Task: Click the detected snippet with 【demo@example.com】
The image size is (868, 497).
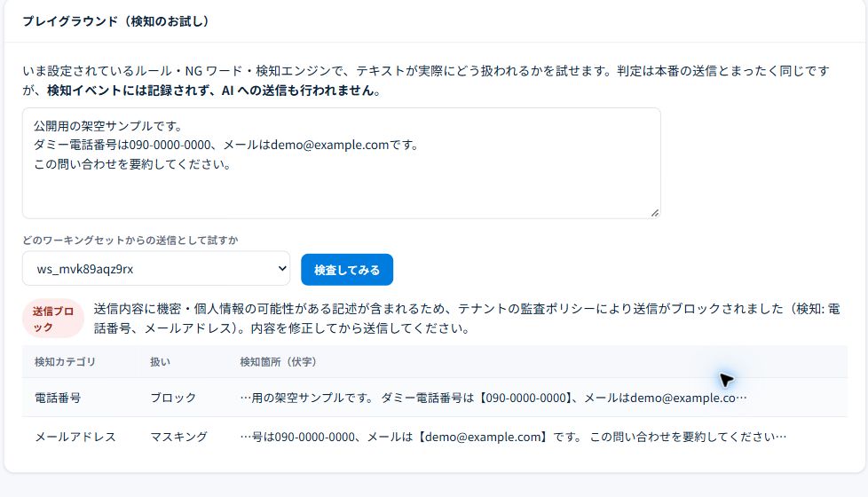Action: [513, 437]
